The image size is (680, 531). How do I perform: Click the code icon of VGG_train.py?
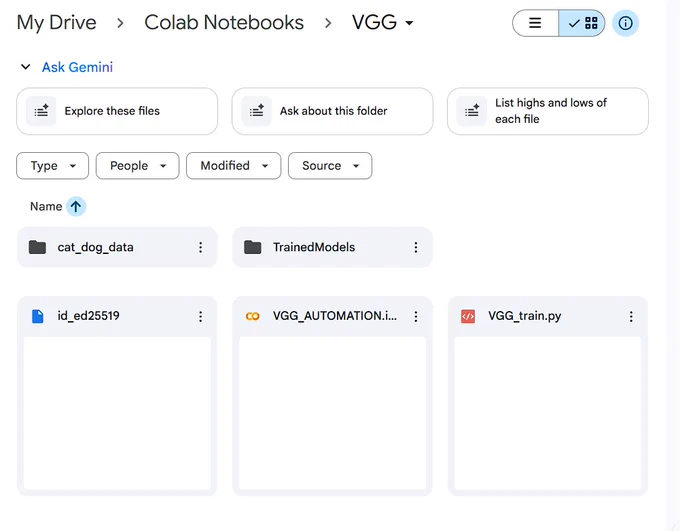[468, 316]
